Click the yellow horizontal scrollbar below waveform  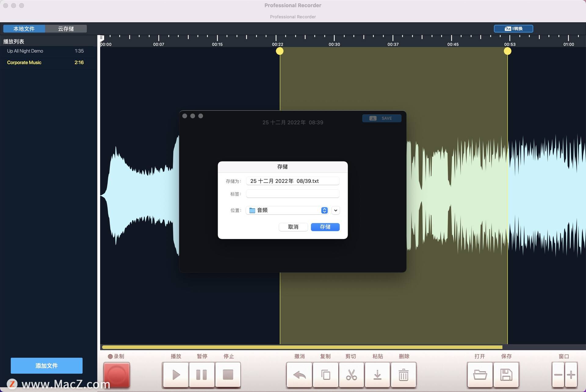[302, 347]
